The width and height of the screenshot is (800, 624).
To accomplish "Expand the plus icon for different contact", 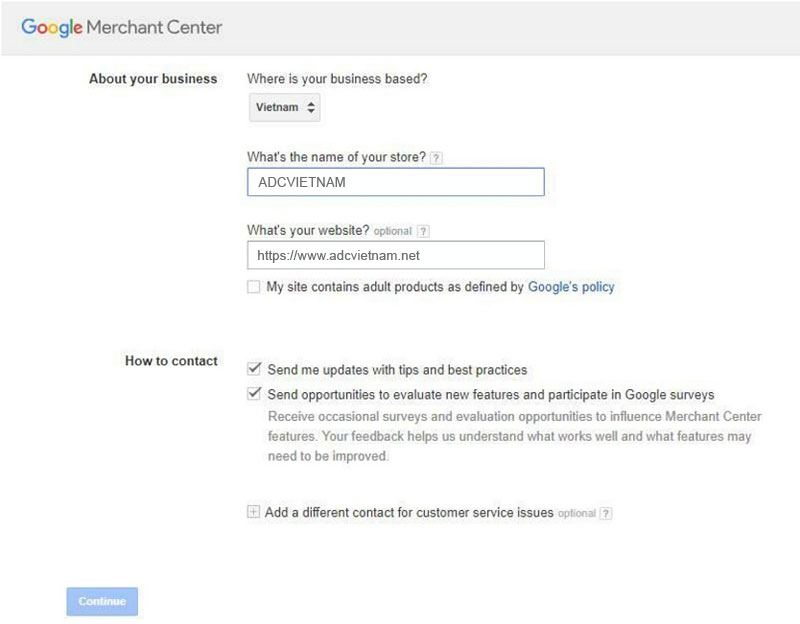I will (254, 513).
